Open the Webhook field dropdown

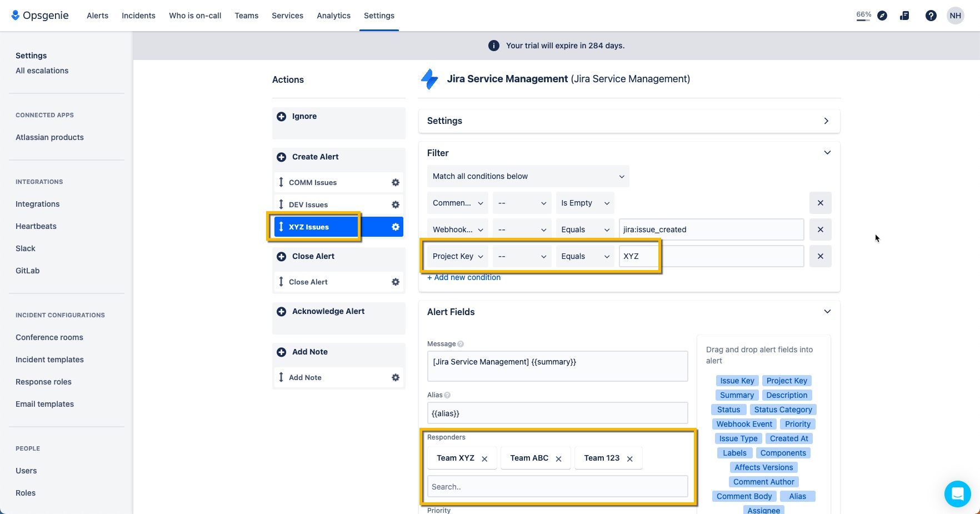coord(458,229)
